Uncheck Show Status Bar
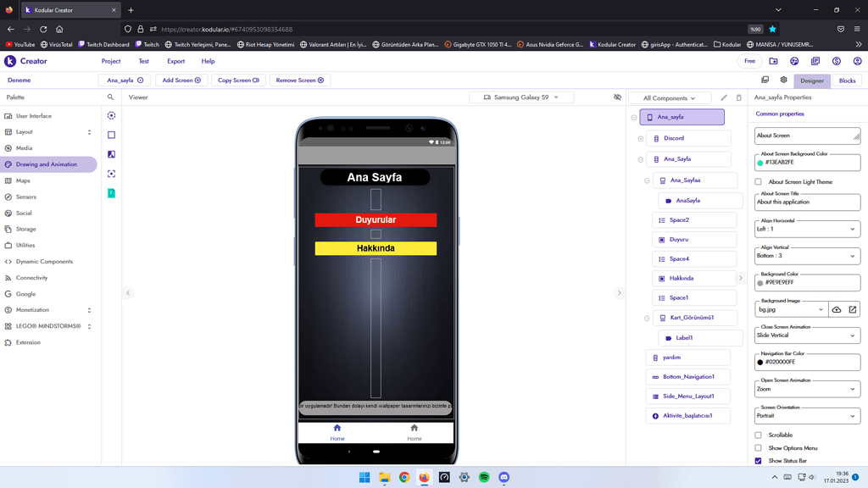The height and width of the screenshot is (488, 868). tap(757, 460)
